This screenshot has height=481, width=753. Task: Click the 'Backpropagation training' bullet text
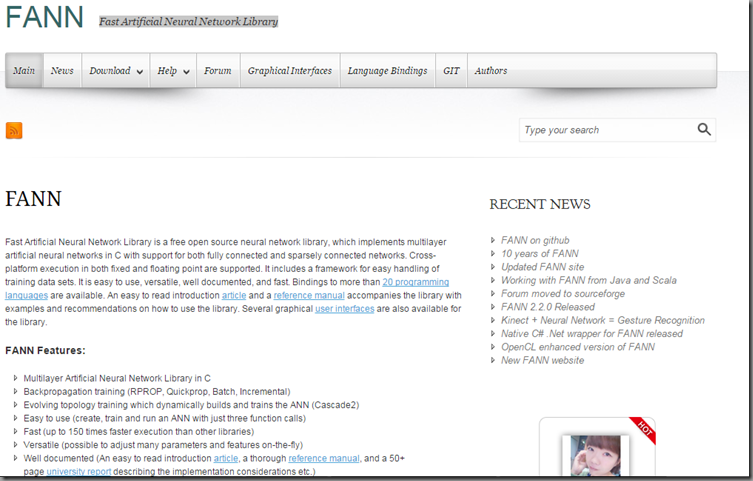157,392
